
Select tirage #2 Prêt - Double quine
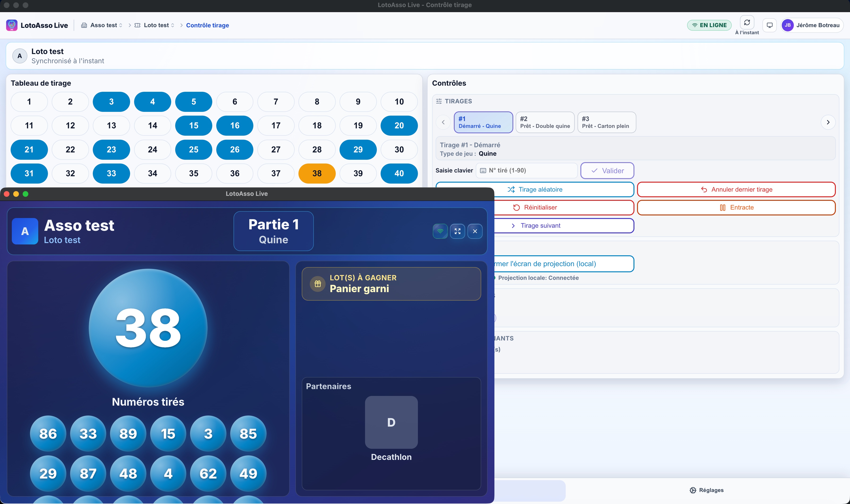544,122
